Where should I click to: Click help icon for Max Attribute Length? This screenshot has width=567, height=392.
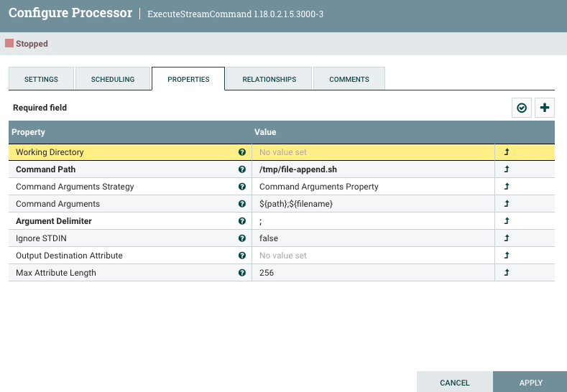point(242,273)
